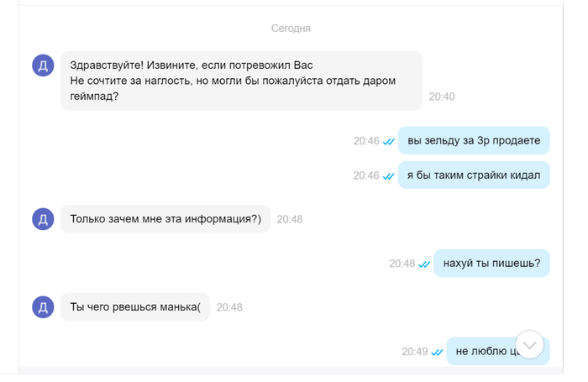Click the 20:46 timestamp beside "вы зельду за 3р продаете"

point(366,141)
